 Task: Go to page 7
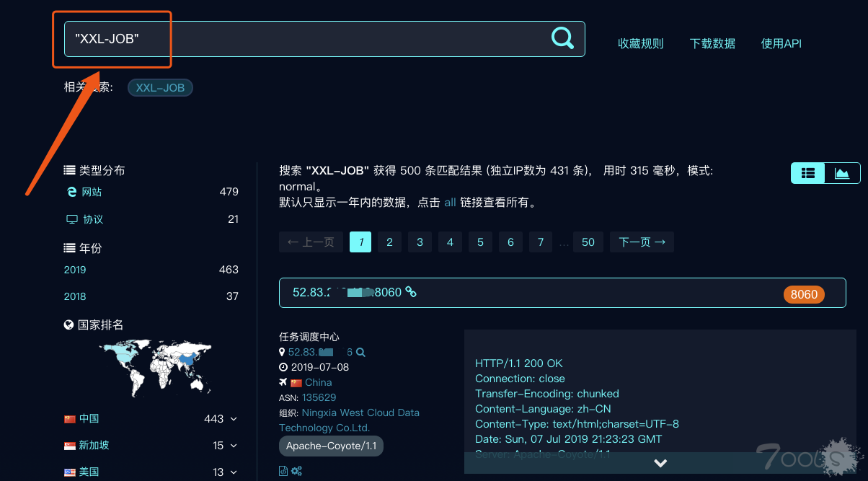[541, 242]
